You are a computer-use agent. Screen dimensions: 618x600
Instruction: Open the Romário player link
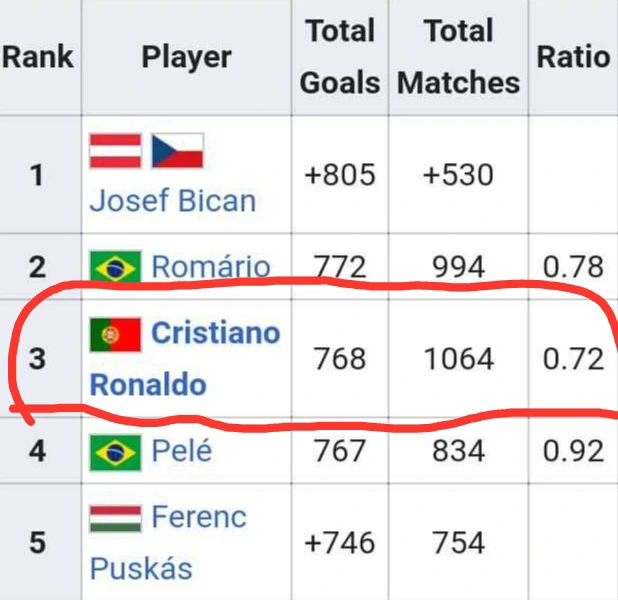(210, 267)
